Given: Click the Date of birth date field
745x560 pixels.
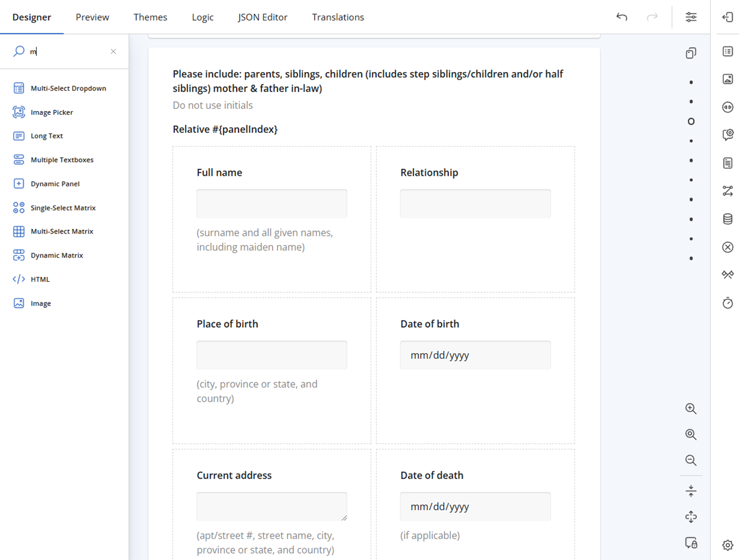Looking at the screenshot, I should (475, 355).
